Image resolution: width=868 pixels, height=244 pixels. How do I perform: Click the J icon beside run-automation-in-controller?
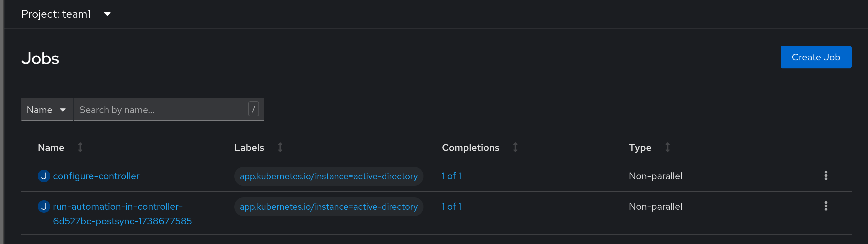pyautogui.click(x=44, y=206)
